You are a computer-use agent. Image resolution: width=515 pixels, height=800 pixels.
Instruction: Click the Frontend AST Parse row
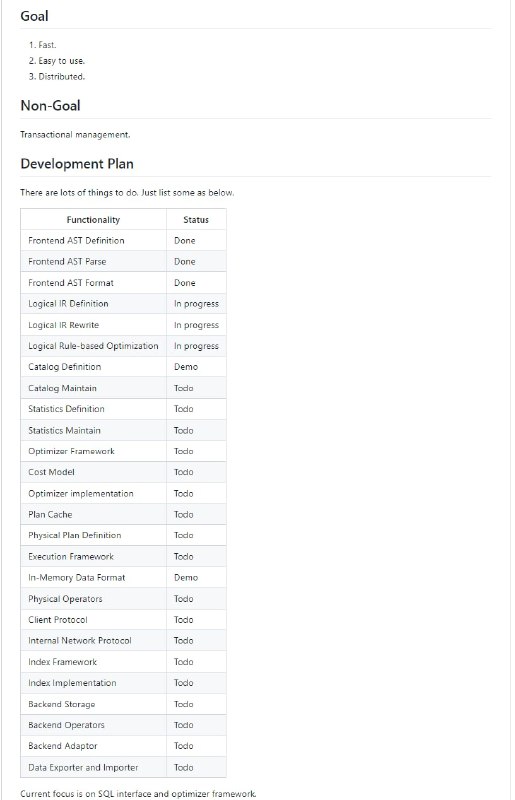pyautogui.click(x=124, y=261)
